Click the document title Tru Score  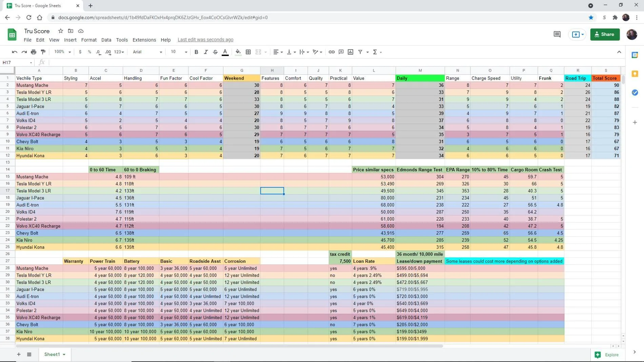[x=37, y=31]
